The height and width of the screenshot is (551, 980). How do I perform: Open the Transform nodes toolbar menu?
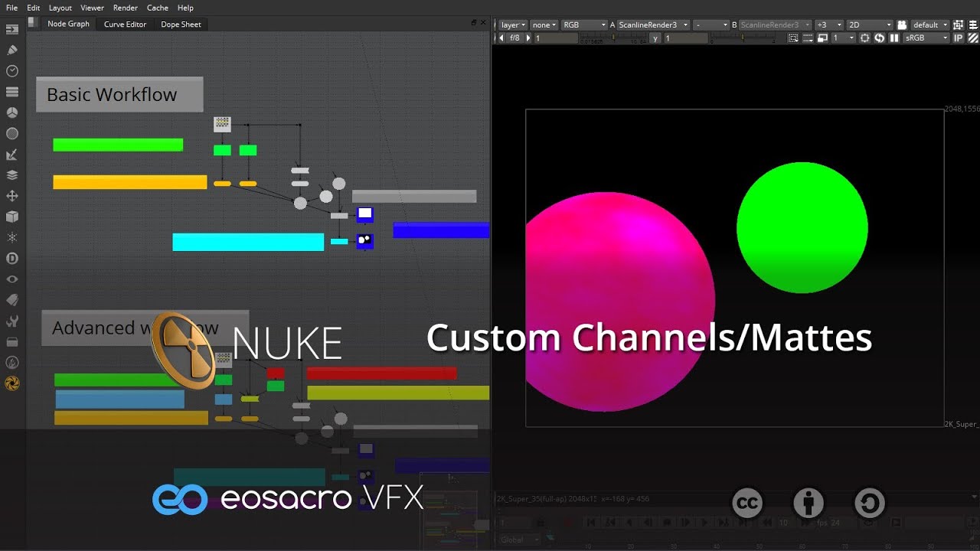point(12,196)
